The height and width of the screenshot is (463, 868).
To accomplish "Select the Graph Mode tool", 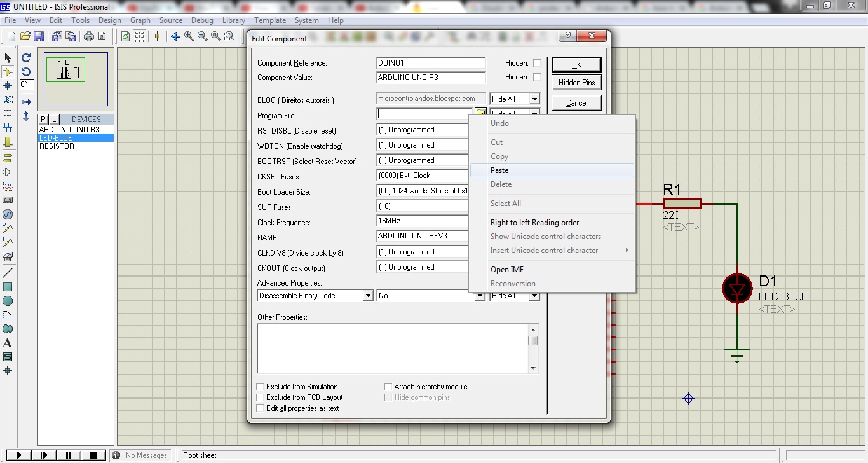I will [8, 186].
